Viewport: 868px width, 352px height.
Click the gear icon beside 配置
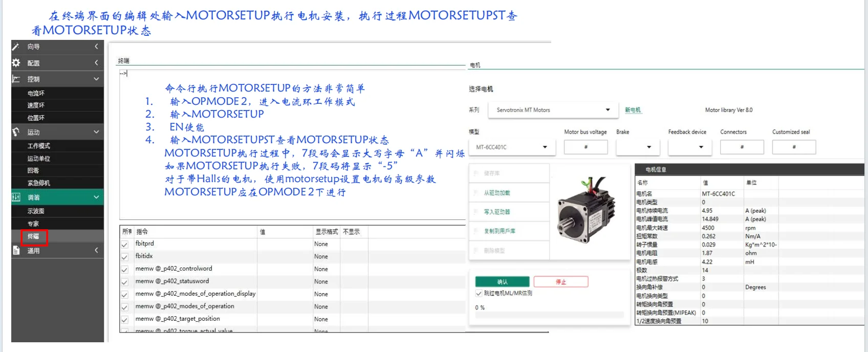click(16, 62)
